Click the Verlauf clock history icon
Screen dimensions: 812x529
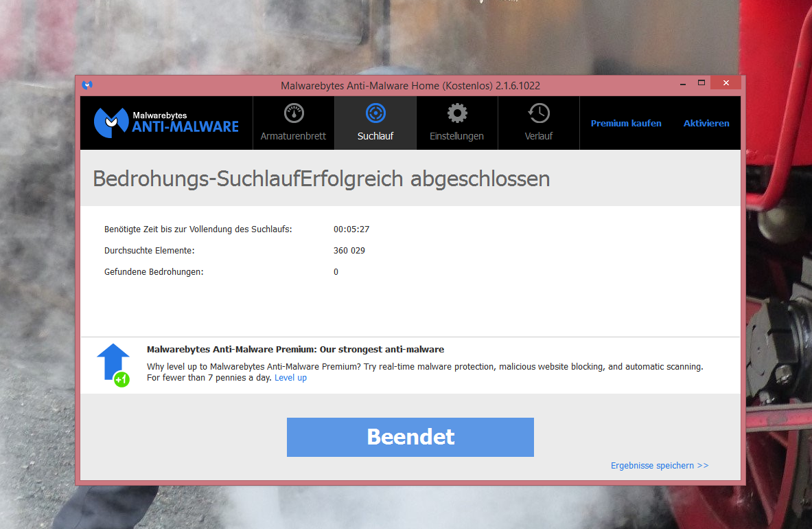539,113
